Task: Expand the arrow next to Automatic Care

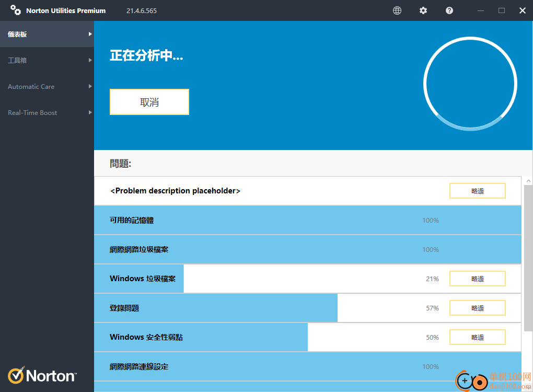Action: [x=90, y=86]
